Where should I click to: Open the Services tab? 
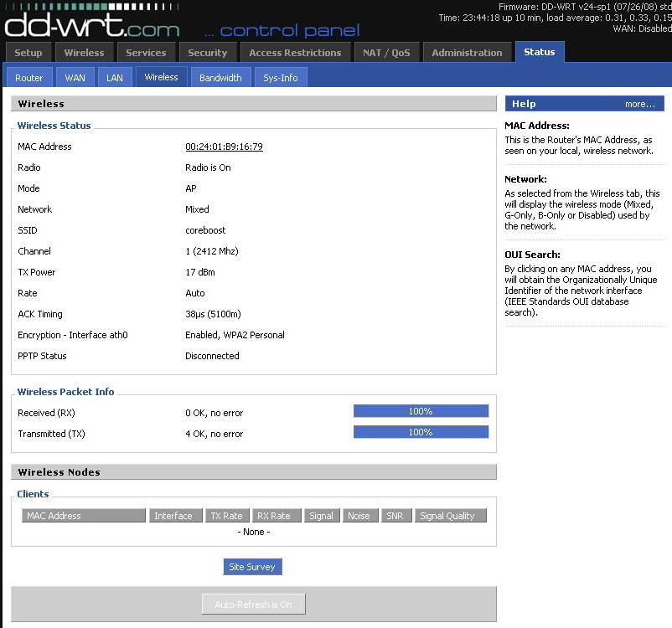146,53
